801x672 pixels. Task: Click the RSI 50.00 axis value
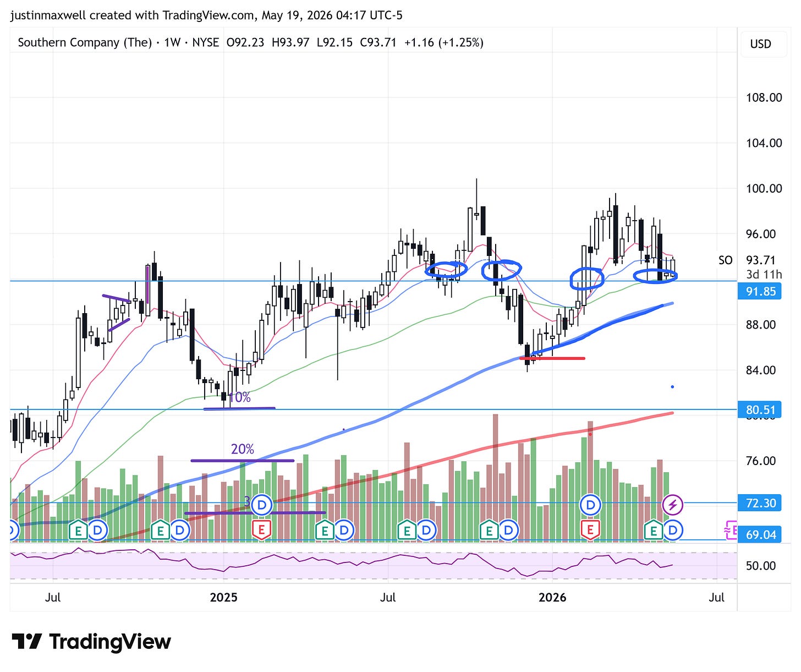[x=760, y=566]
